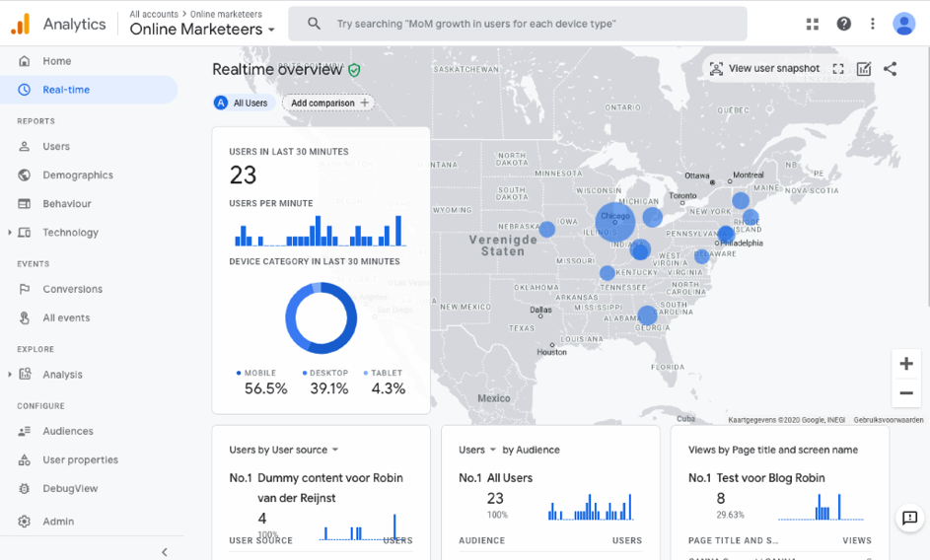This screenshot has width=930, height=560.
Task: Zoom in on the map
Action: [x=905, y=364]
